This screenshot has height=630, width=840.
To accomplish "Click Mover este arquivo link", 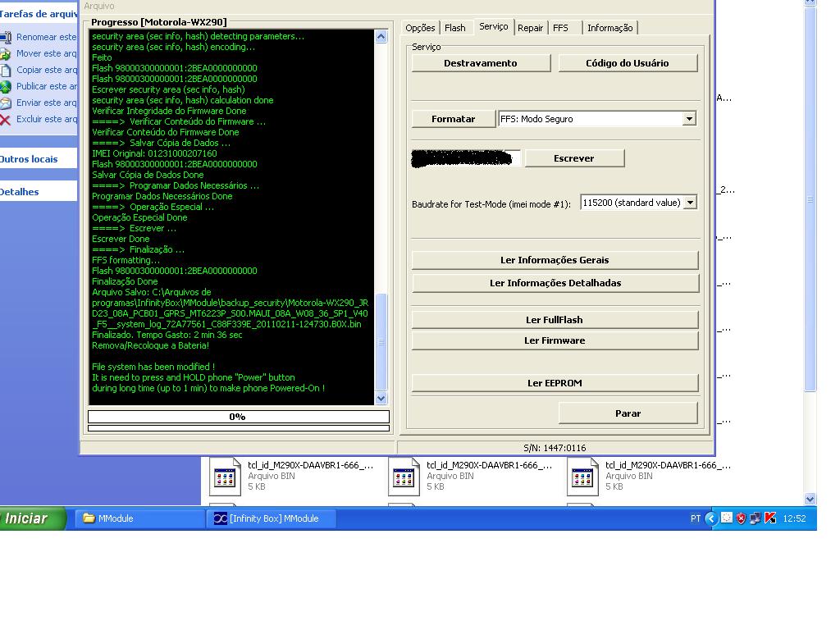I will [x=47, y=53].
